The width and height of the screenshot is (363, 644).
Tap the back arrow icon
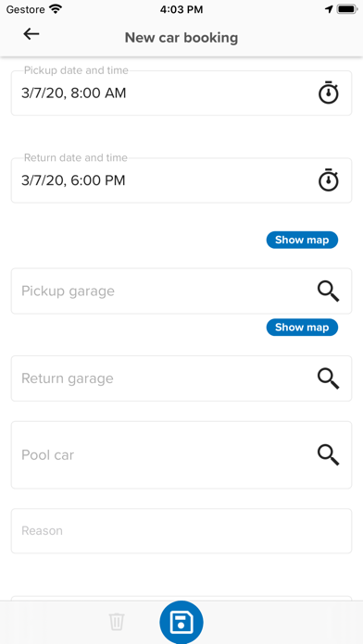tap(31, 34)
